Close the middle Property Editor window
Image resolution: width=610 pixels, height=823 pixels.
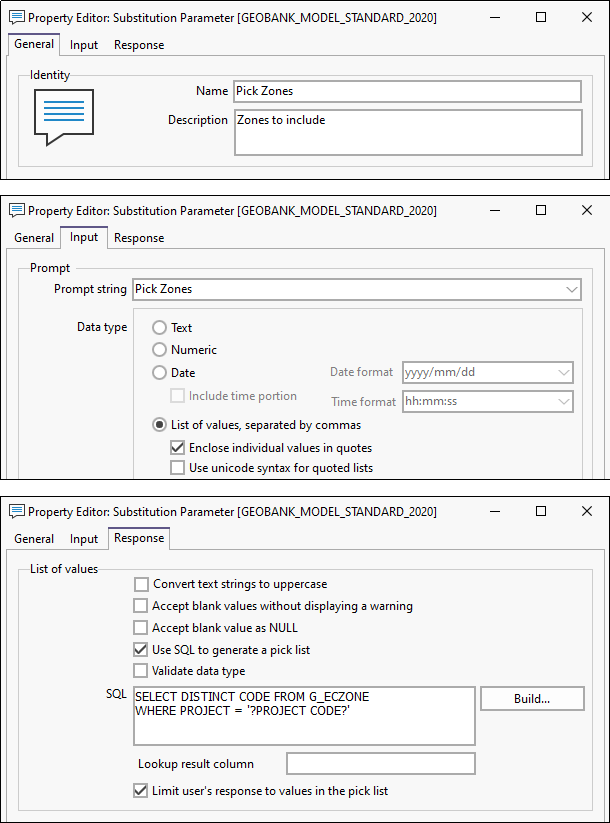pyautogui.click(x=587, y=210)
